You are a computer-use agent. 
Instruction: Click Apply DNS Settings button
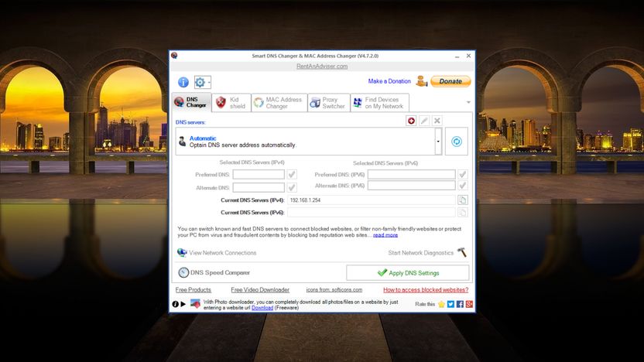pos(407,273)
